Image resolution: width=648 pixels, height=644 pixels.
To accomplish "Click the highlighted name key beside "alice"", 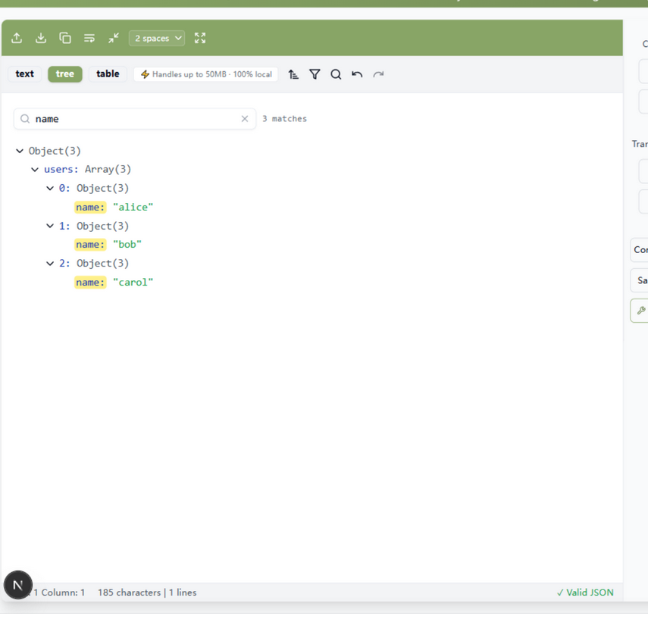I will [x=90, y=208].
